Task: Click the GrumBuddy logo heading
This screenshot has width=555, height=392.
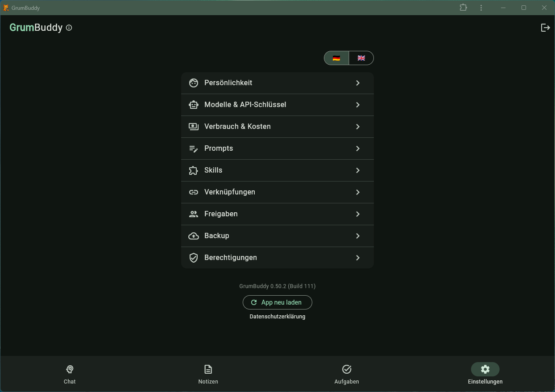Action: (36, 28)
